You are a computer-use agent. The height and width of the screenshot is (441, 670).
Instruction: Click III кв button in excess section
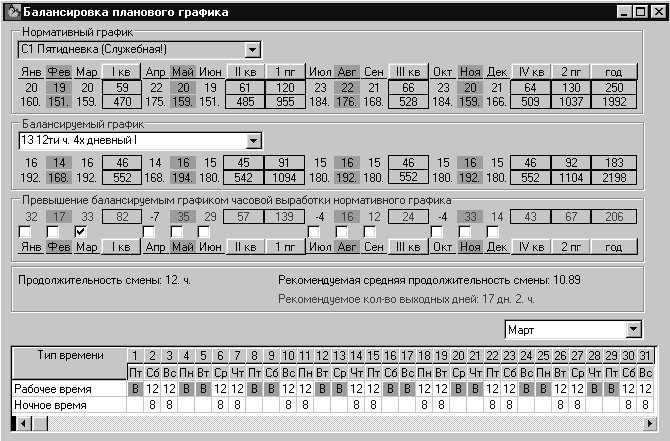pyautogui.click(x=408, y=247)
